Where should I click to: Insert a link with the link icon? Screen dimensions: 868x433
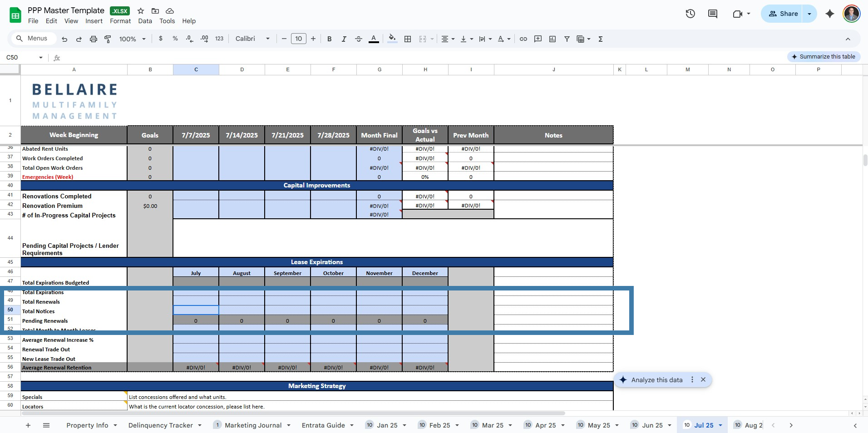coord(523,39)
